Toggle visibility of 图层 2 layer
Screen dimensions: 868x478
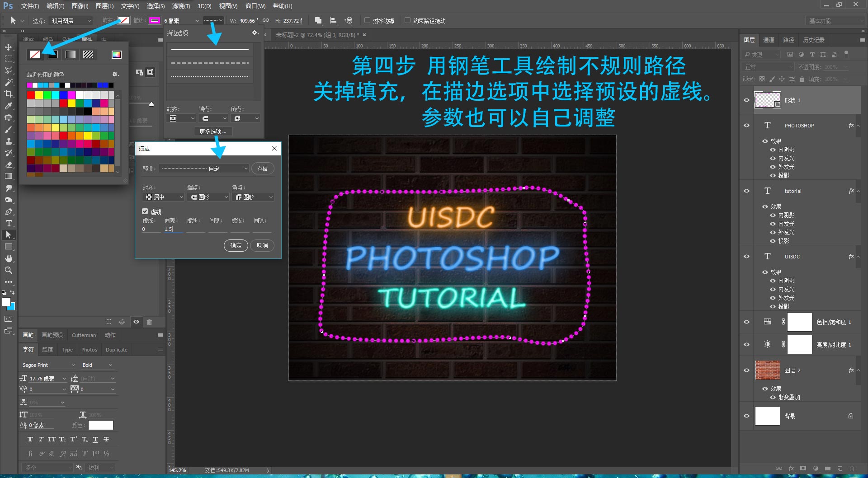[x=746, y=370]
